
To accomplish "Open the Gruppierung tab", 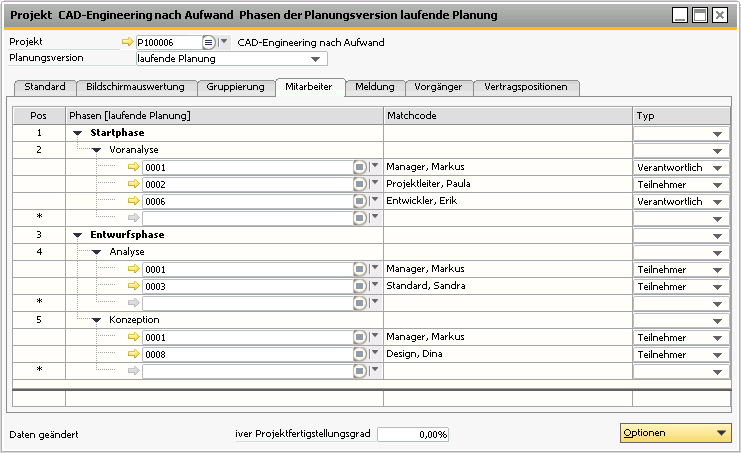I will coord(235,87).
